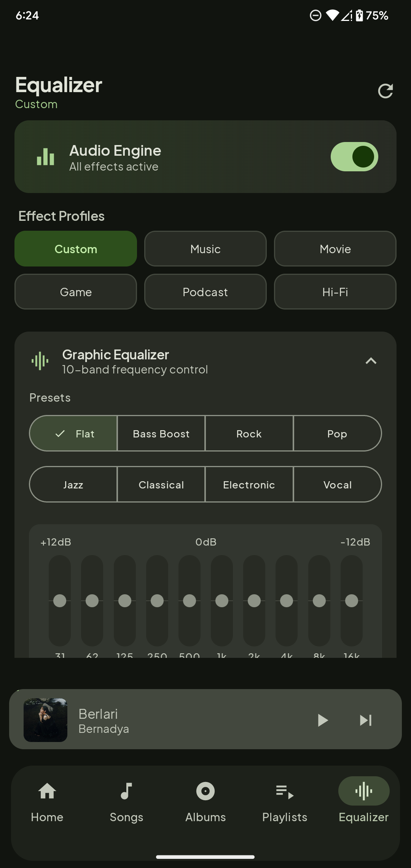This screenshot has width=411, height=868.
Task: Go to the Equalizer tab
Action: 364,800
